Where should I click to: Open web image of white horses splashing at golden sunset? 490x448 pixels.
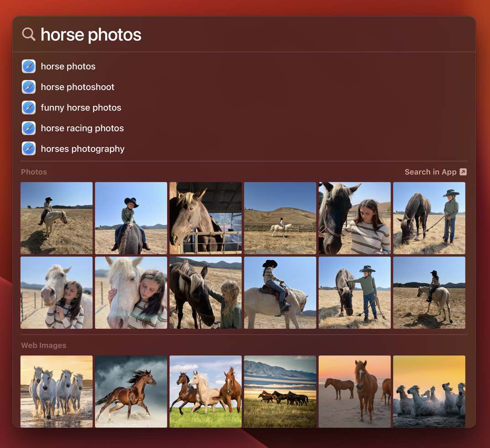pyautogui.click(x=429, y=391)
